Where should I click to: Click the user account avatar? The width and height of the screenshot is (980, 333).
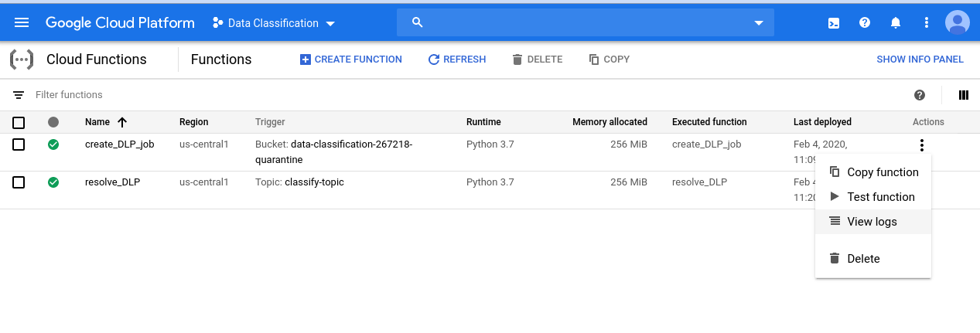tap(958, 22)
